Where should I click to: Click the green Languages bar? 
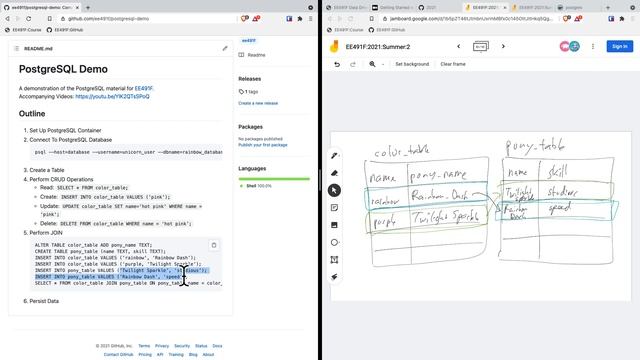point(274,179)
